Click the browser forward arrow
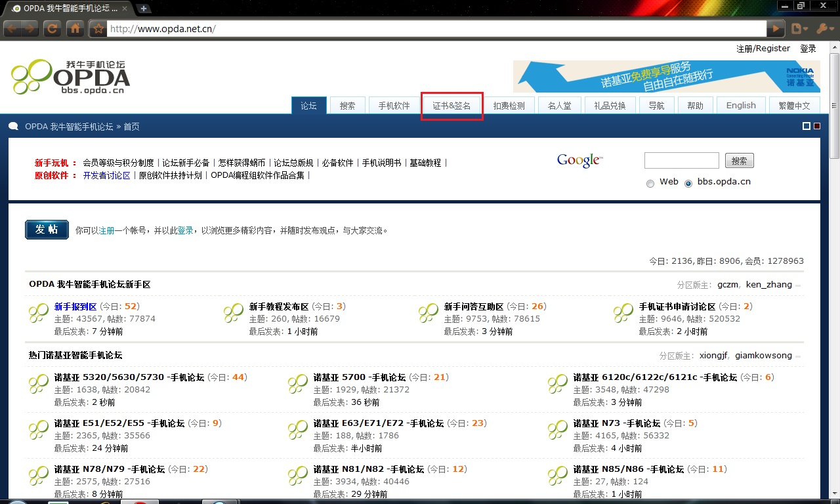This screenshot has height=504, width=840. 30,29
